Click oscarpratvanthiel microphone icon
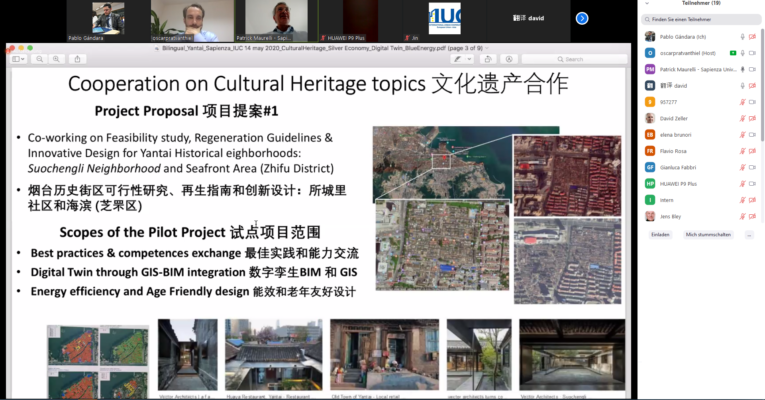This screenshot has width=765, height=400. pyautogui.click(x=743, y=53)
